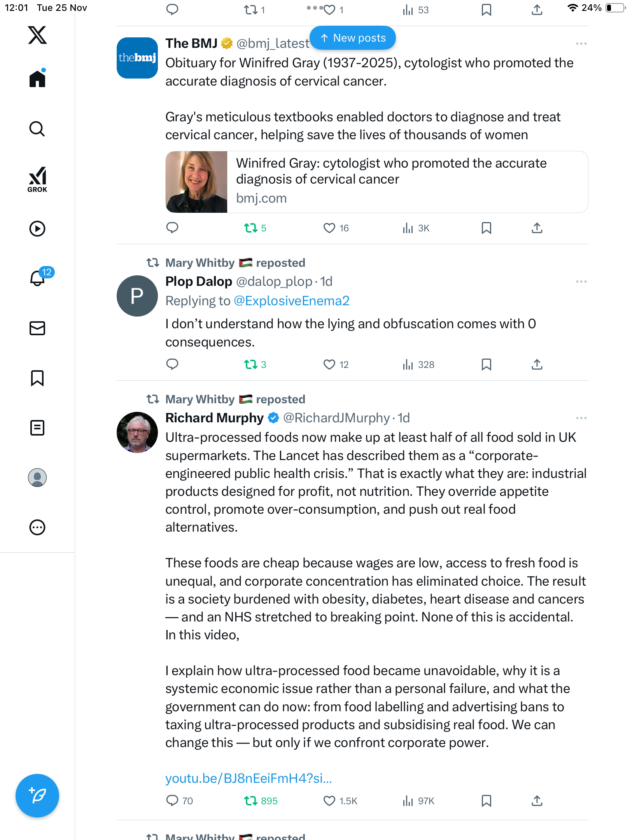Undo repost on Richard Murphy's post
This screenshot has width=630, height=840.
click(251, 801)
